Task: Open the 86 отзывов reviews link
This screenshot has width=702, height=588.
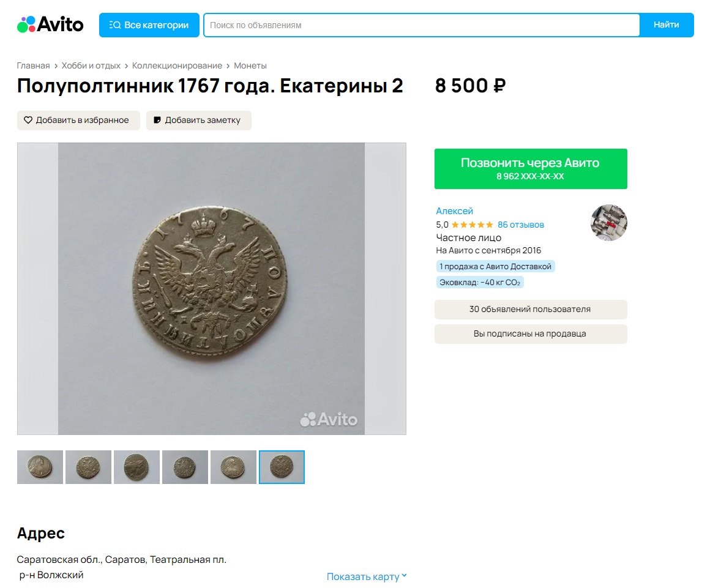Action: 521,225
